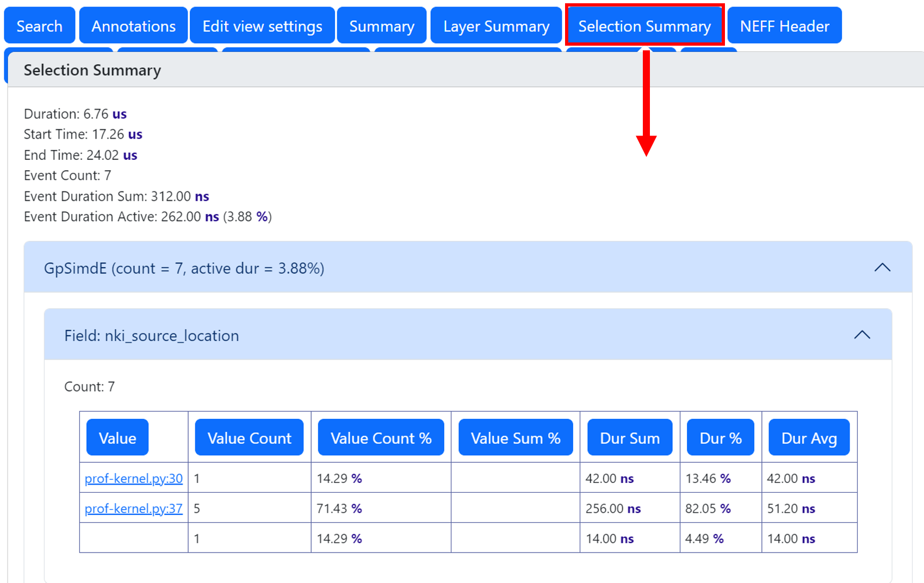The width and height of the screenshot is (924, 583).
Task: Open the Search tab
Action: pos(39,26)
